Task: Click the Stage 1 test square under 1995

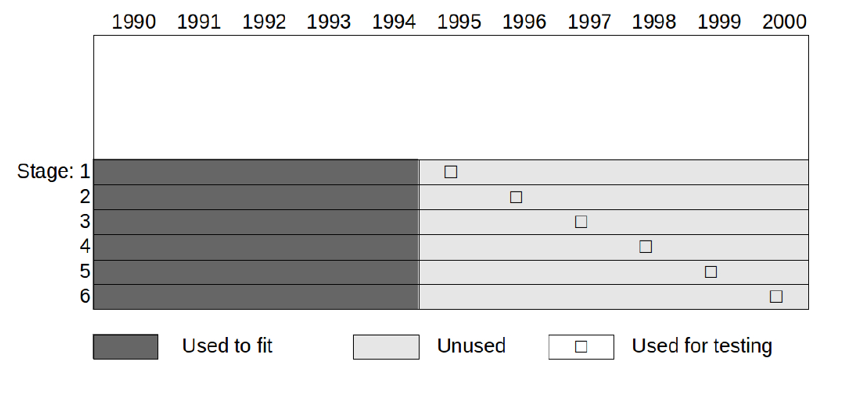Action: coord(451,172)
